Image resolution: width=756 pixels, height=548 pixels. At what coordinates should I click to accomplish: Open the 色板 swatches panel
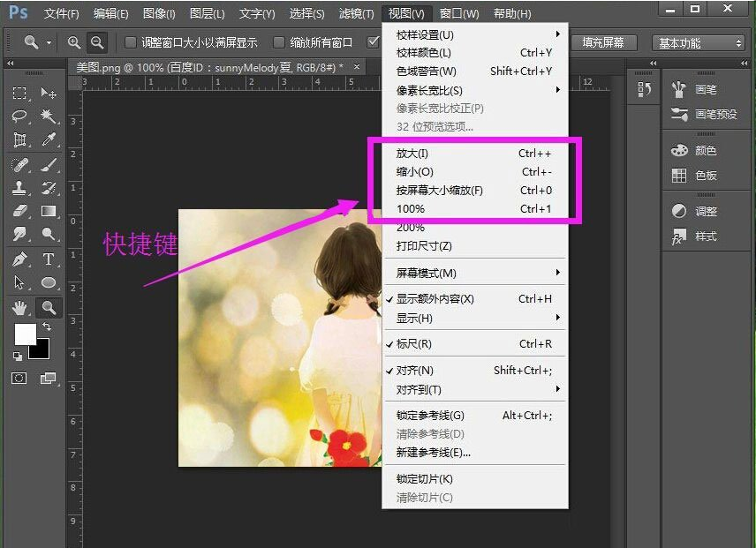tap(694, 176)
